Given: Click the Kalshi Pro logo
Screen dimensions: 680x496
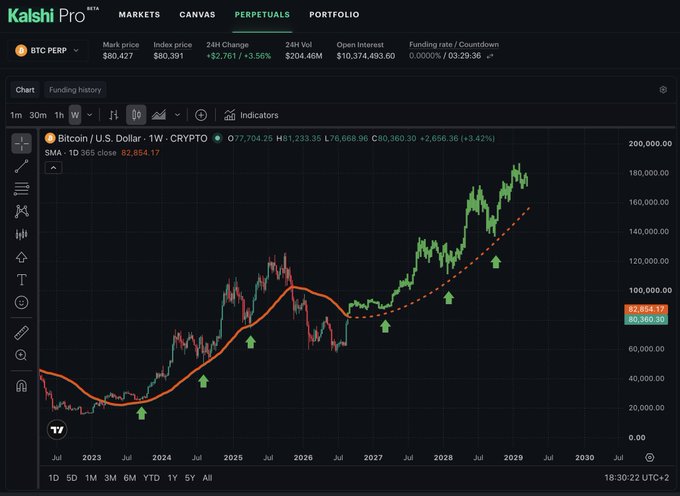Looking at the screenshot, I should click(x=53, y=15).
